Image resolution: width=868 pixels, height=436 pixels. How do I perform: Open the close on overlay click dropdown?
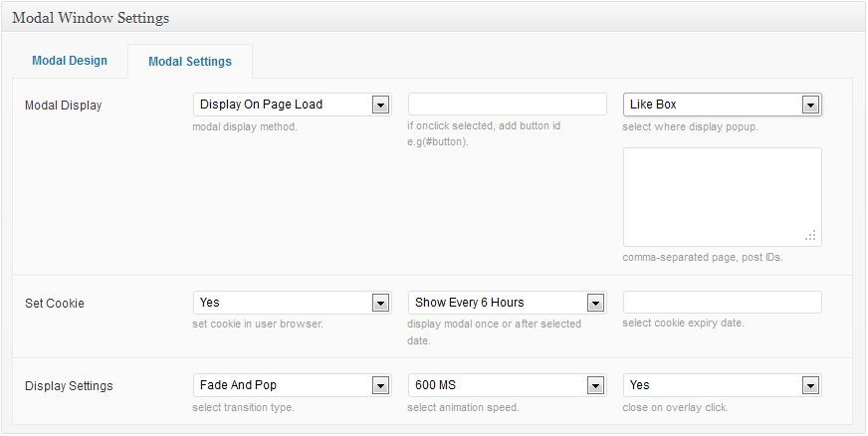tap(722, 385)
